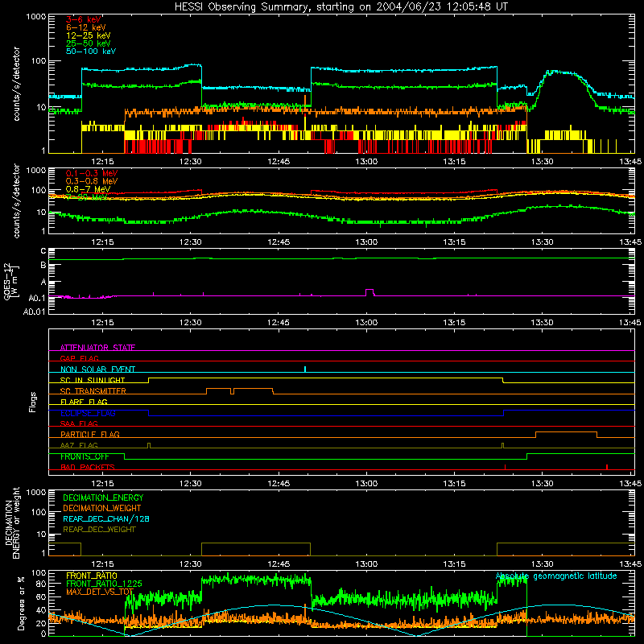Click the cyan NON_SOLAR_EVENT spike marker
The image size is (644, 644).
coord(305,369)
